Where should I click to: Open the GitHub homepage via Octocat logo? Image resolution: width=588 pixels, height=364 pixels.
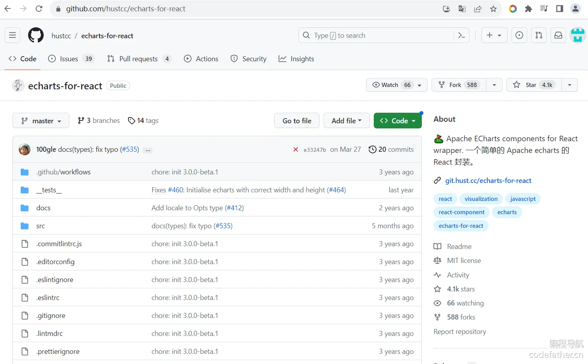coord(36,36)
